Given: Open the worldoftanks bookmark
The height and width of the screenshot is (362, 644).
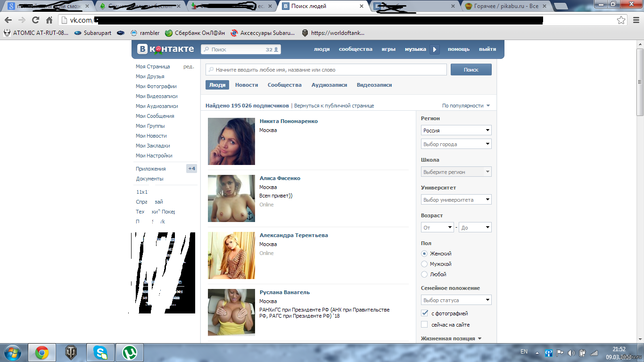Looking at the screenshot, I should (333, 33).
